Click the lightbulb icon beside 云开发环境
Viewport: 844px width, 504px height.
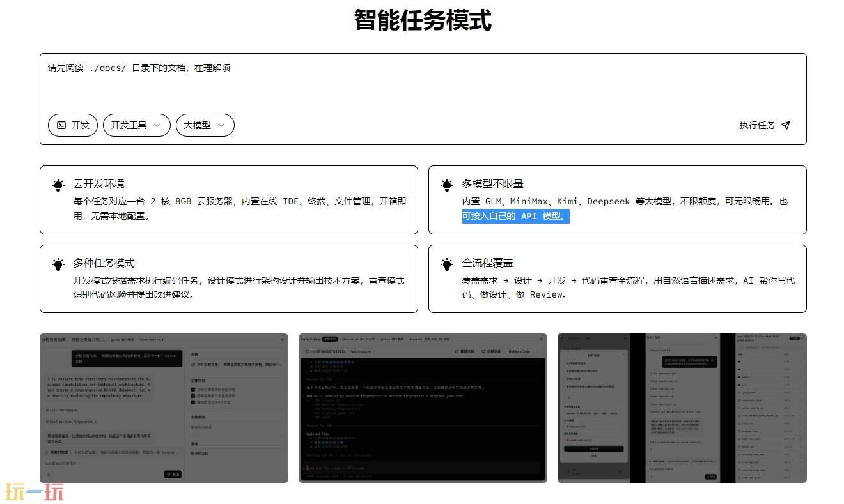click(58, 184)
